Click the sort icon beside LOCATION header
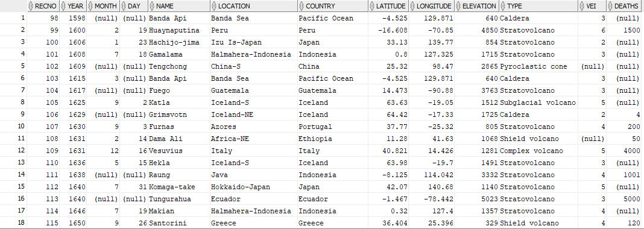644x229 pixels. coord(213,6)
